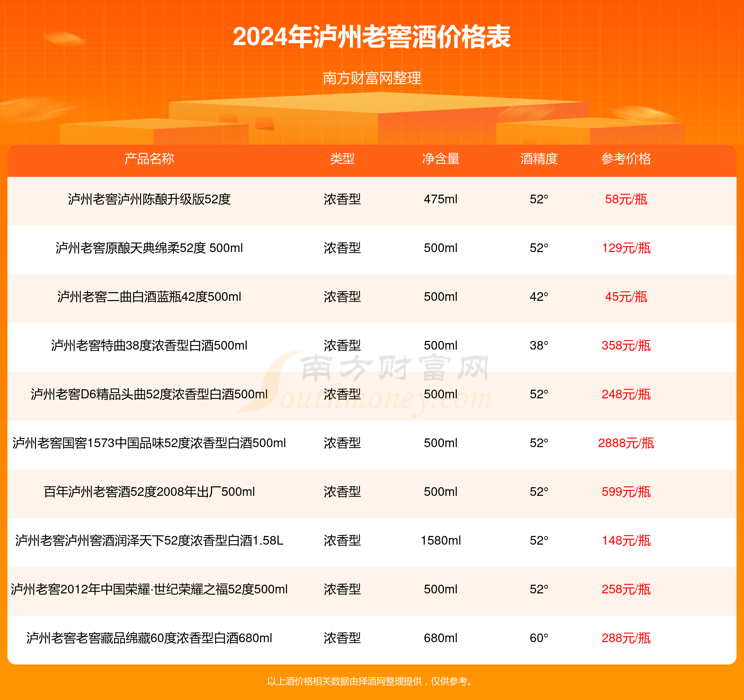Select the "产品名称" column header

tap(149, 159)
